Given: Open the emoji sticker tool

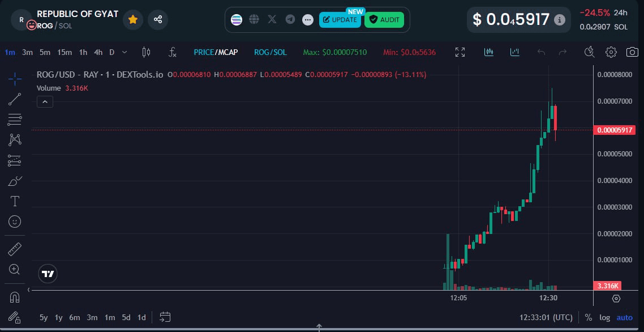Looking at the screenshot, I should 15,222.
